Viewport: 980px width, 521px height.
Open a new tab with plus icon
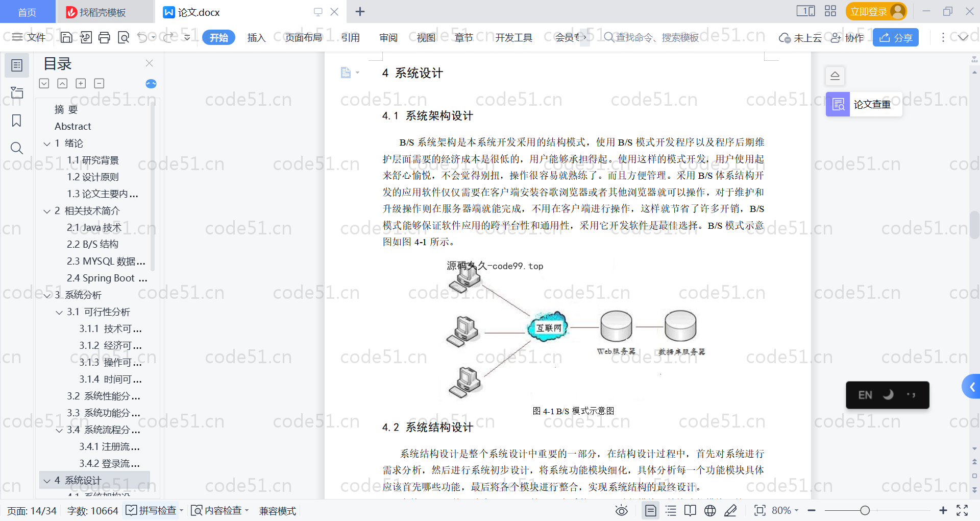point(360,11)
